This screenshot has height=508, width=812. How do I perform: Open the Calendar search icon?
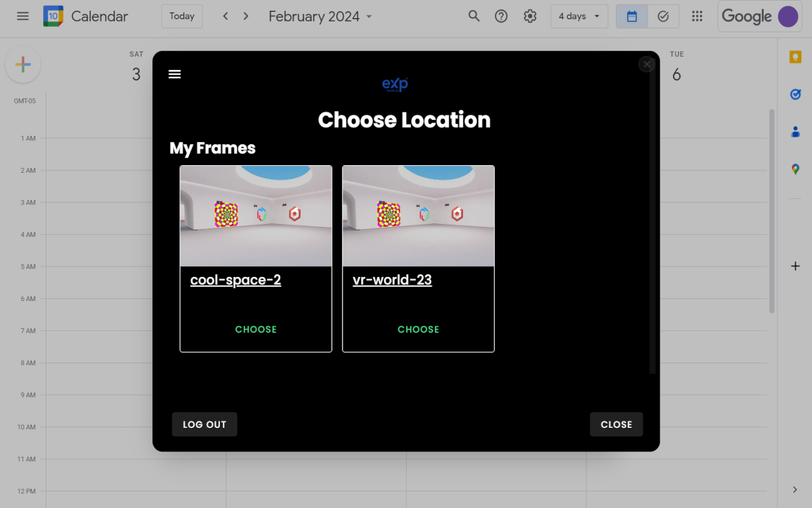474,17
